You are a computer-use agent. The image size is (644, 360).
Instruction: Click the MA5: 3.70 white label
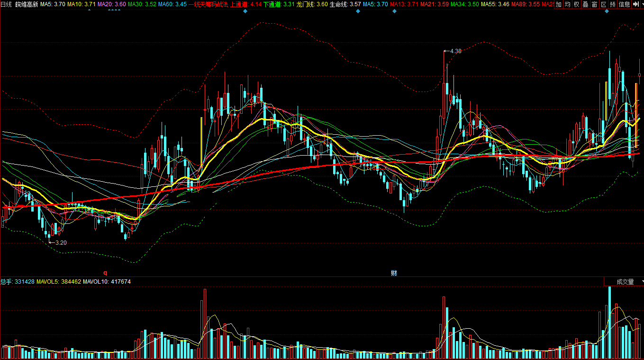(x=53, y=4)
